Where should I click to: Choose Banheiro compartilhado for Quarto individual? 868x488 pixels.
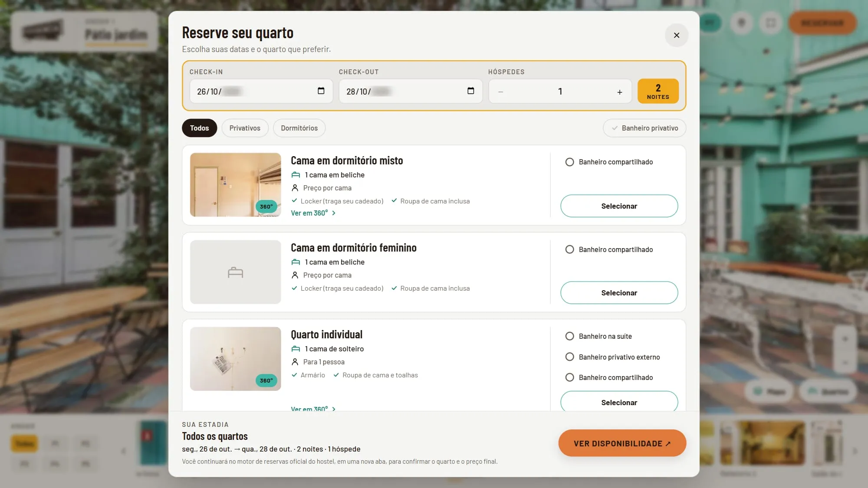(569, 377)
